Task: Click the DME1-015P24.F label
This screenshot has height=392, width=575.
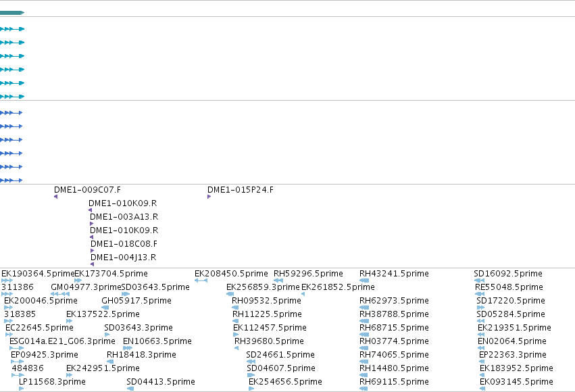Action: pos(241,190)
